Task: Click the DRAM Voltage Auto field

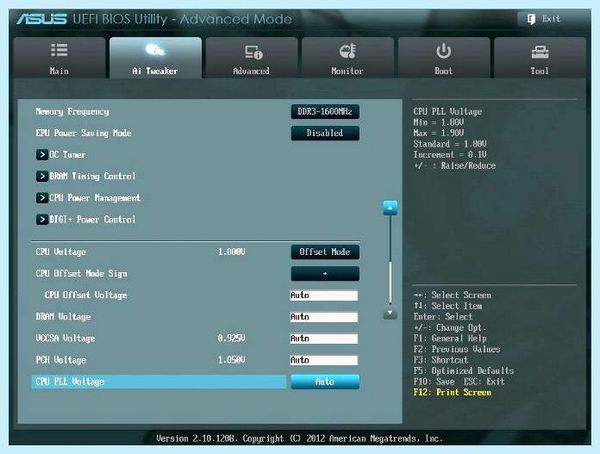Action: click(324, 317)
